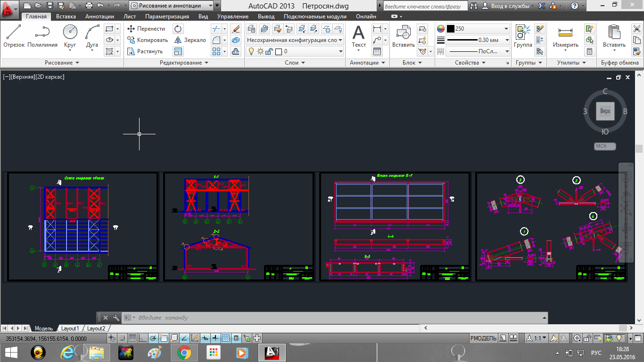Open the Аннотации ribbon tab
644x362 pixels.
pos(99,16)
